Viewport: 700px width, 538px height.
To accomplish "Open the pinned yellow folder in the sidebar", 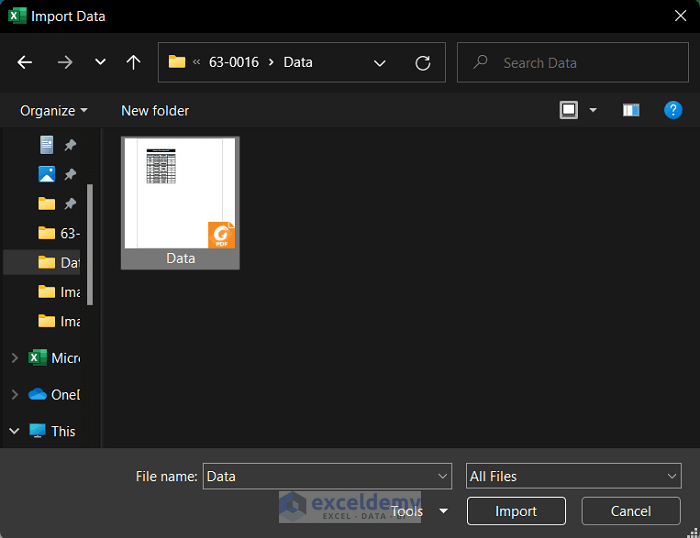I will [x=46, y=204].
